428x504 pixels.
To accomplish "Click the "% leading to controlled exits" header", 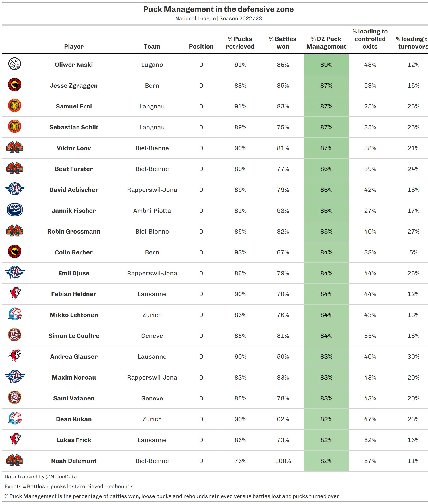I will click(370, 39).
